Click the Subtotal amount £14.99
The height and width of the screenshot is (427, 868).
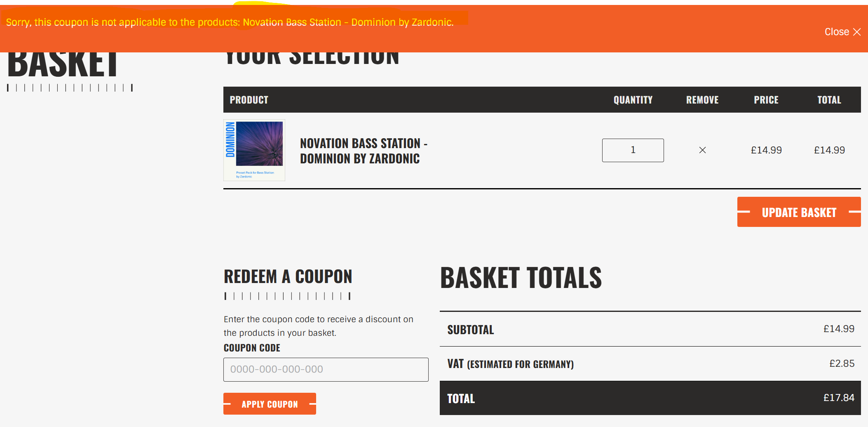click(x=839, y=329)
